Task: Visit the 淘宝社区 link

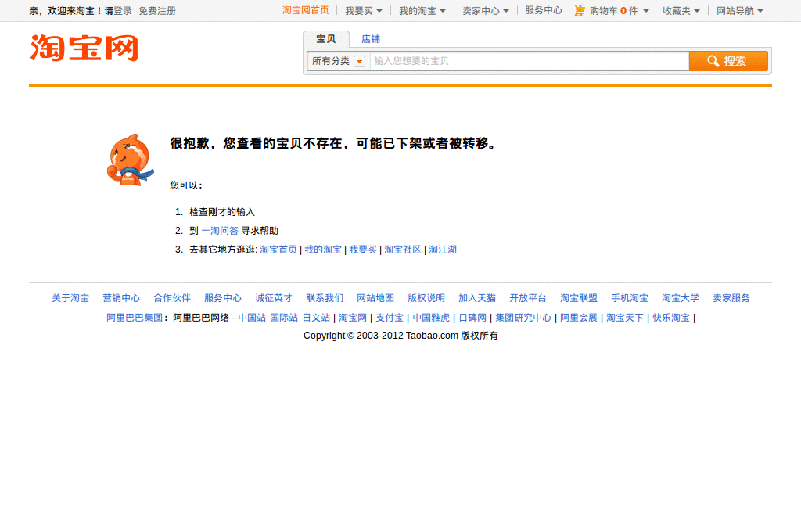Action: [x=403, y=250]
